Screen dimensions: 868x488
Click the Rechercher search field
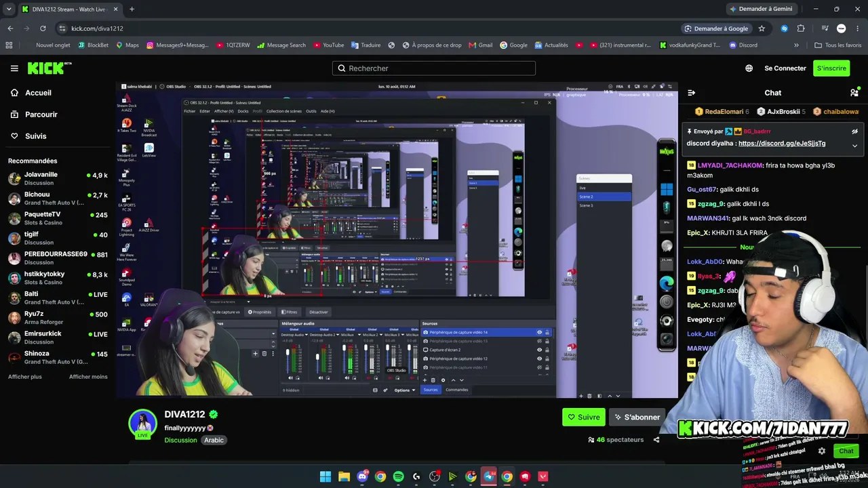coord(434,68)
